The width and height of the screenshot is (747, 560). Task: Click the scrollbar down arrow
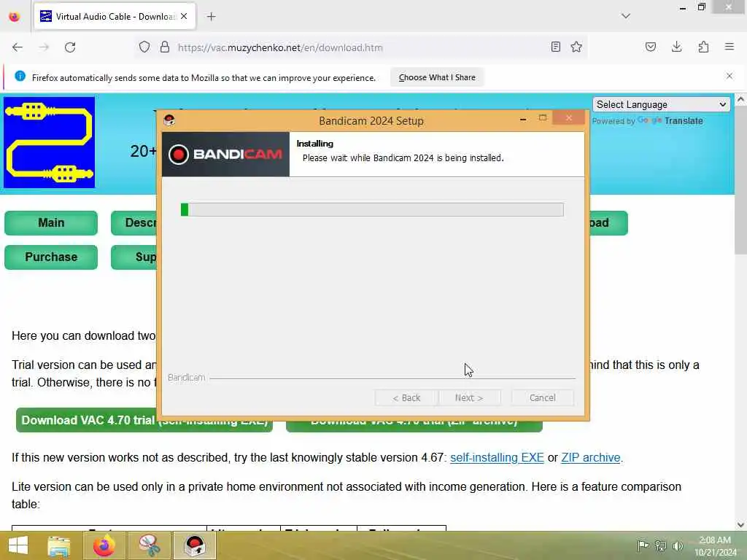point(740,525)
